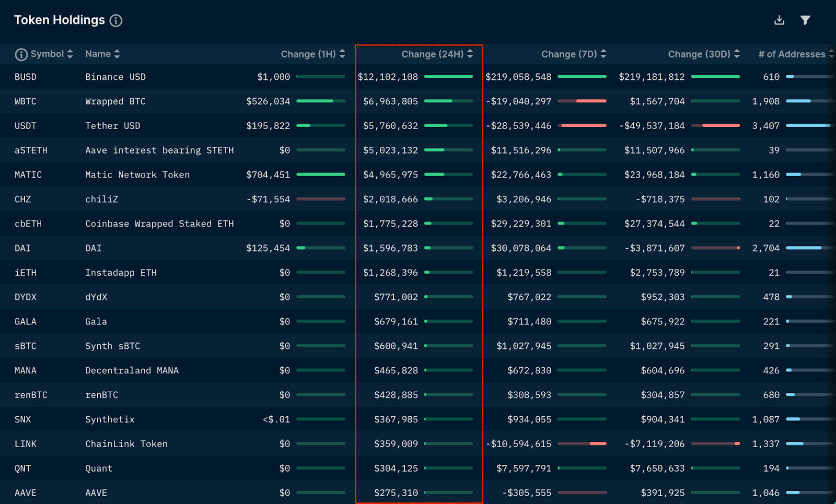This screenshot has height=504, width=836.
Task: Download the token holdings table
Action: coord(779,20)
